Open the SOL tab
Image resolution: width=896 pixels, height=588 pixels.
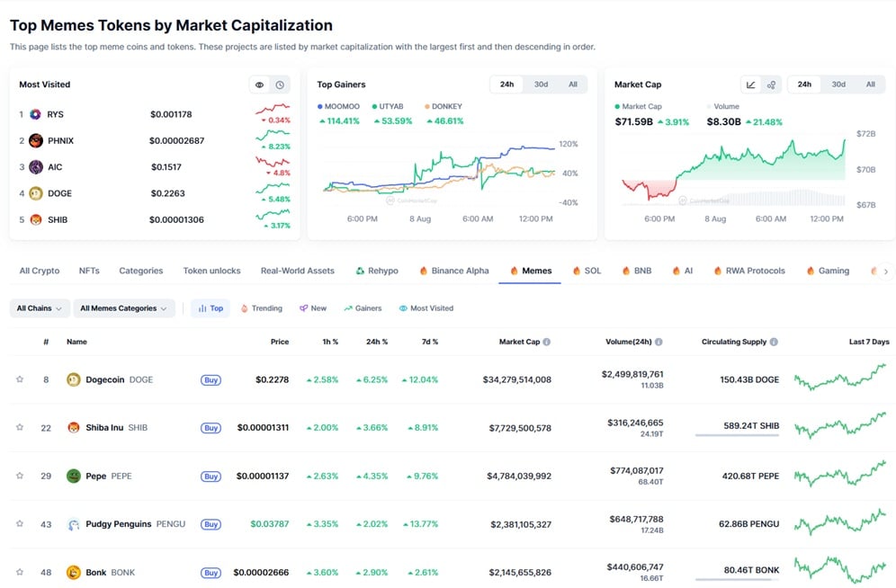click(x=587, y=271)
